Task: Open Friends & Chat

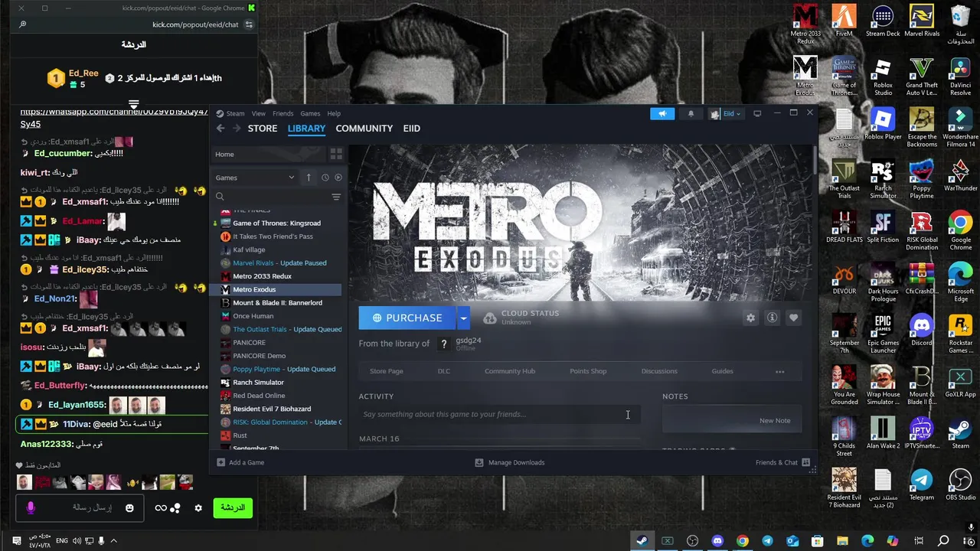Action: click(x=782, y=462)
